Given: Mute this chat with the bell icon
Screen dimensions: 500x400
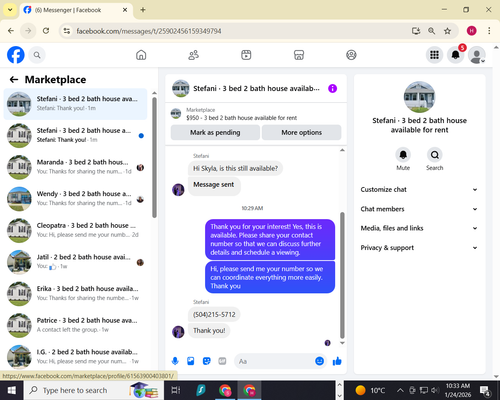Looking at the screenshot, I should (403, 155).
